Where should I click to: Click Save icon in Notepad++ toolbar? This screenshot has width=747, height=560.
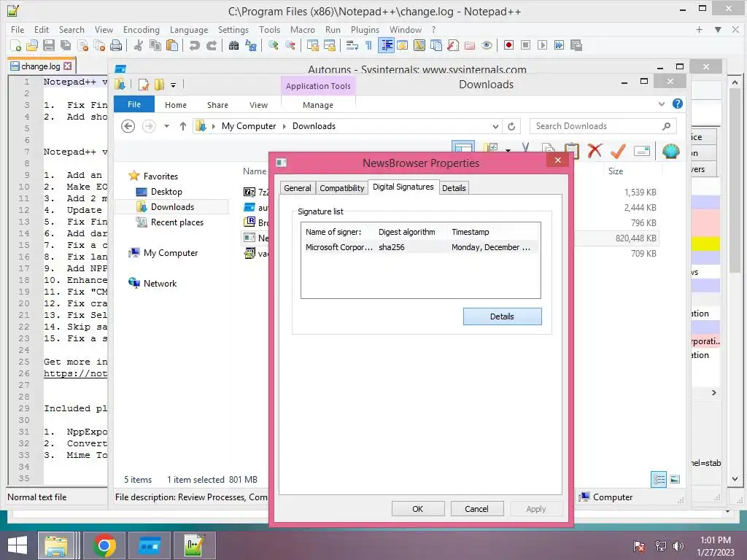pos(49,45)
